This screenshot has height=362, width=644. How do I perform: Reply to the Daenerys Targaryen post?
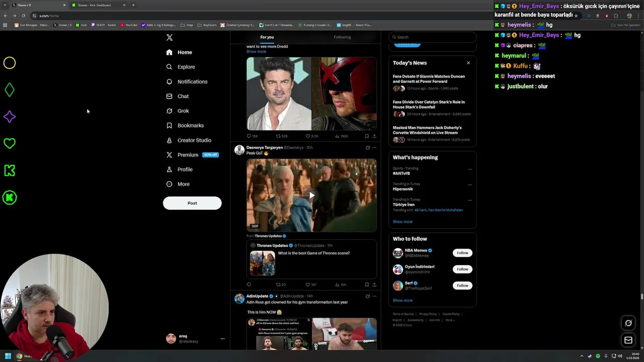click(x=249, y=285)
